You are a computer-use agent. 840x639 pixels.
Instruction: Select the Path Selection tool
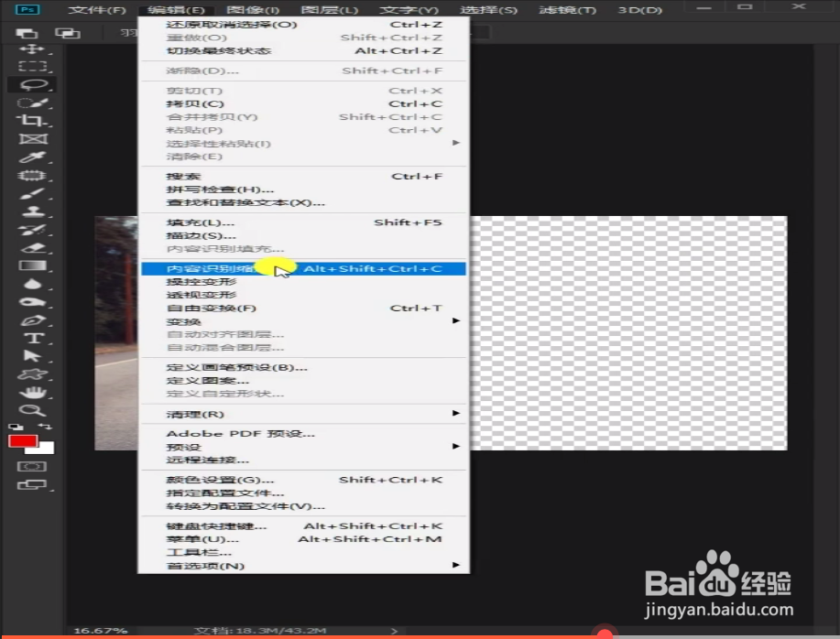click(x=32, y=356)
